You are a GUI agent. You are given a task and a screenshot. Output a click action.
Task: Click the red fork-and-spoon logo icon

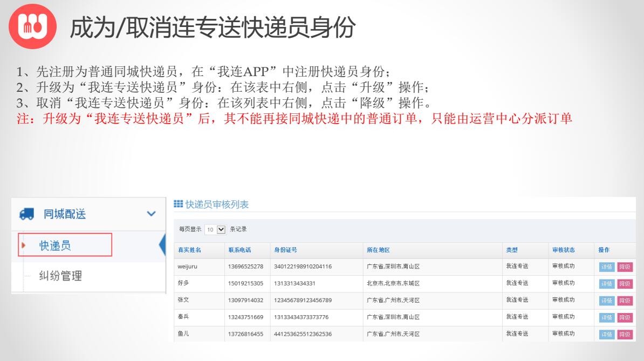[x=32, y=26]
